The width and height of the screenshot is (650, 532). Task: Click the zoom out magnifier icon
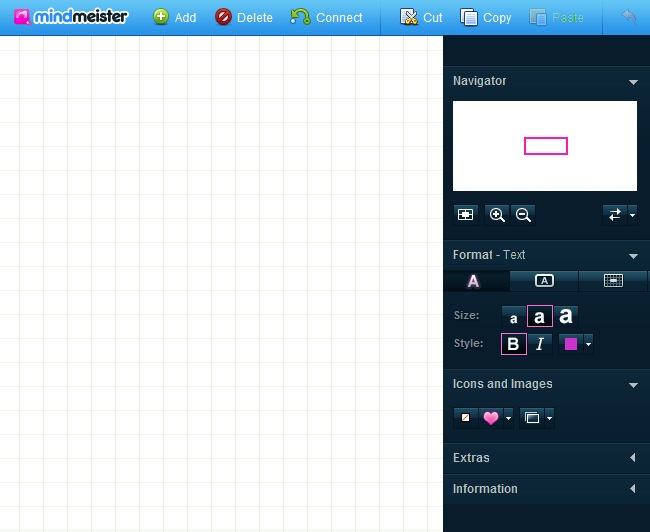(523, 215)
